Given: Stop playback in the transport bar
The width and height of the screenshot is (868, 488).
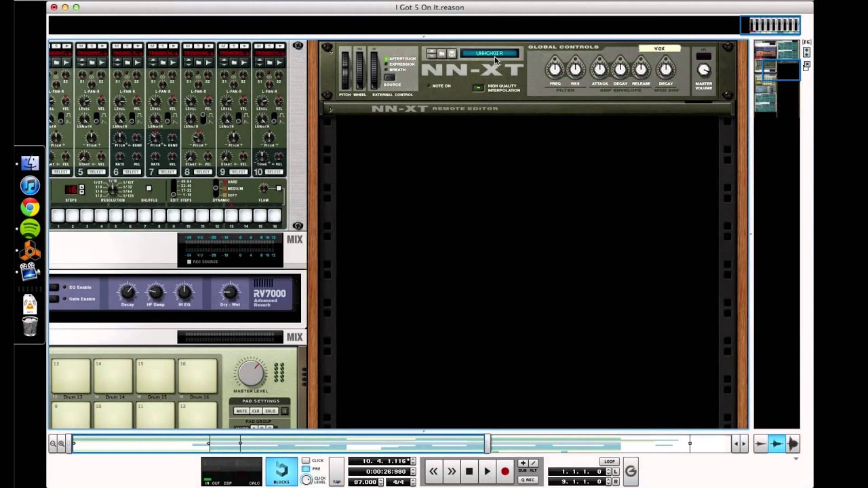Looking at the screenshot, I should coord(469,472).
